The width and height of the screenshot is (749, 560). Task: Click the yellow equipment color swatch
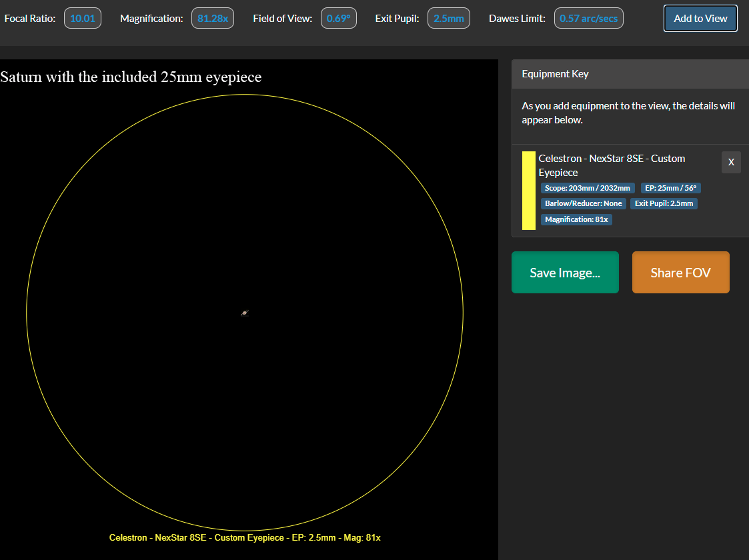point(529,191)
